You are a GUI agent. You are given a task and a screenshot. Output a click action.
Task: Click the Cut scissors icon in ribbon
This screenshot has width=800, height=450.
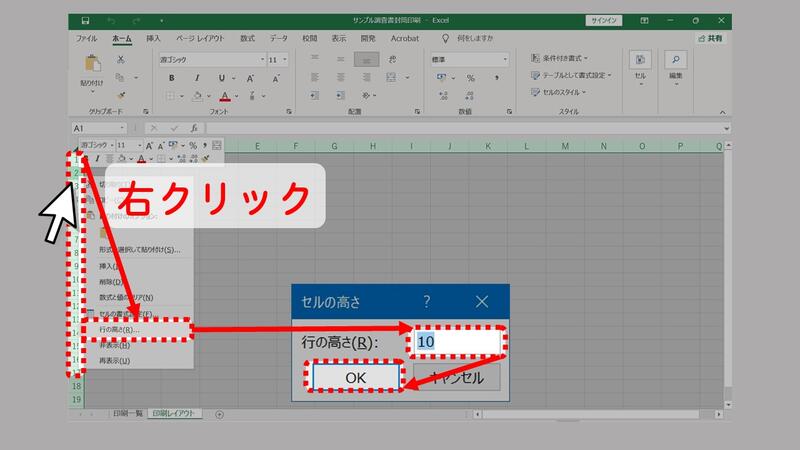pos(120,59)
